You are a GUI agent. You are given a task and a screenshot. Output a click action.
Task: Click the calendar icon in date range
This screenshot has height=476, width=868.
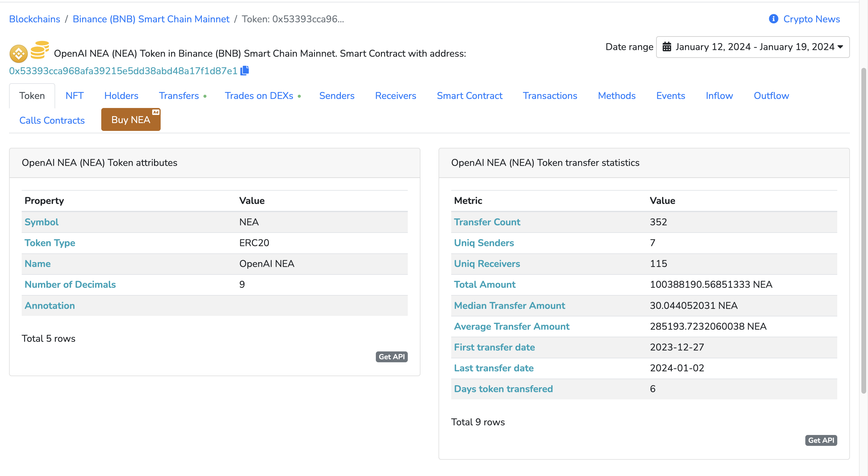click(666, 46)
